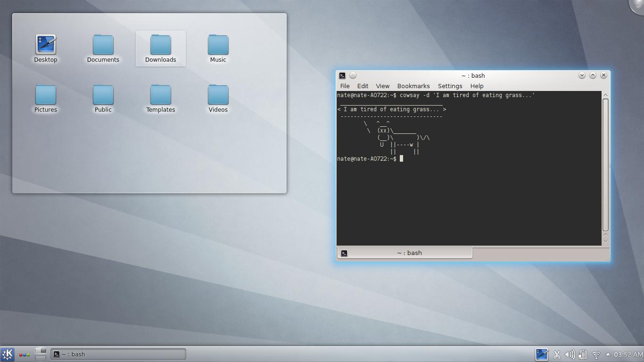Open the KDE Kickoff application launcher
This screenshot has width=644, height=362.
[8, 354]
